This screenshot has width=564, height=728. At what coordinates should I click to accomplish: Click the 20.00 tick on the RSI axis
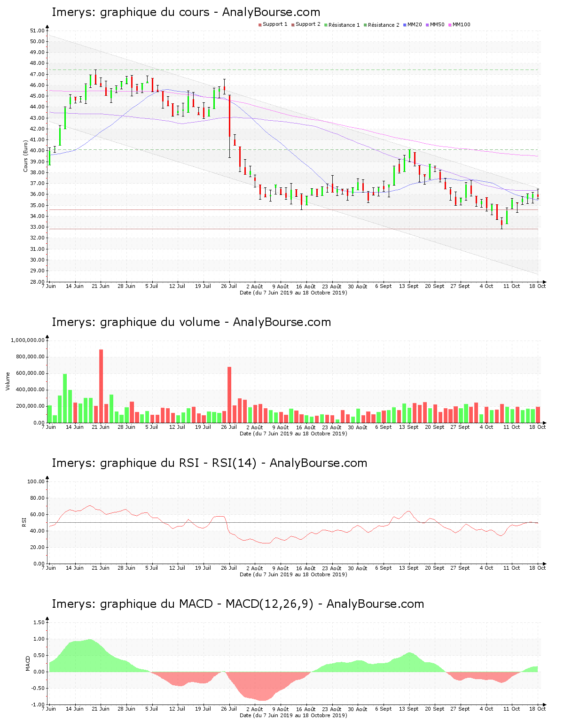(x=37, y=547)
